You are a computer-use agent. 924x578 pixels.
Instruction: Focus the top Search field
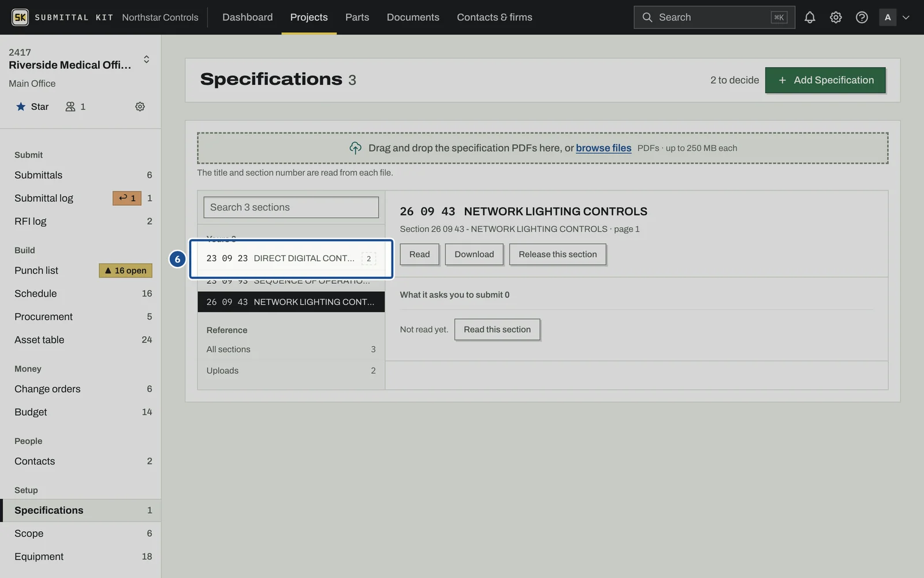[x=714, y=17]
